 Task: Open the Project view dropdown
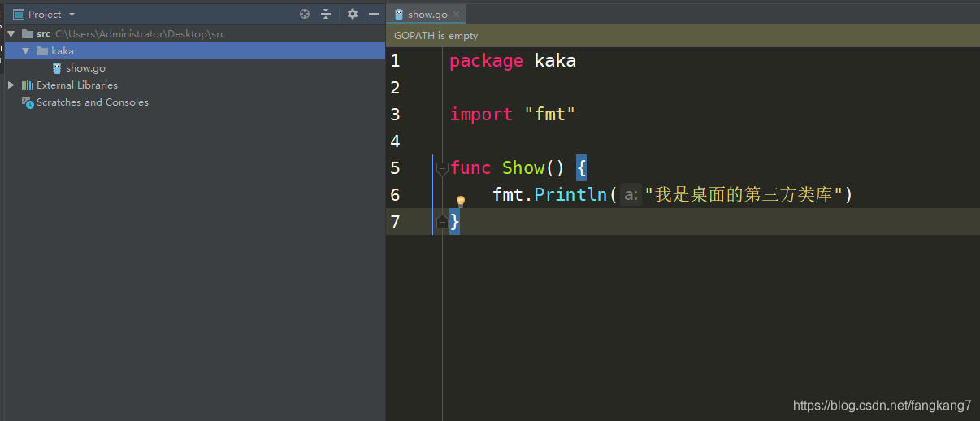coord(72,15)
